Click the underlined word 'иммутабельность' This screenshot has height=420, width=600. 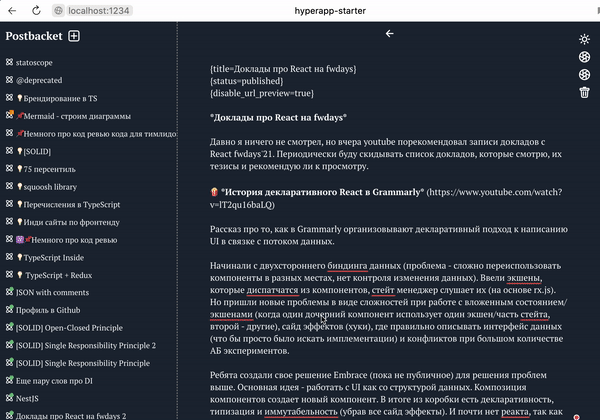[x=301, y=412]
